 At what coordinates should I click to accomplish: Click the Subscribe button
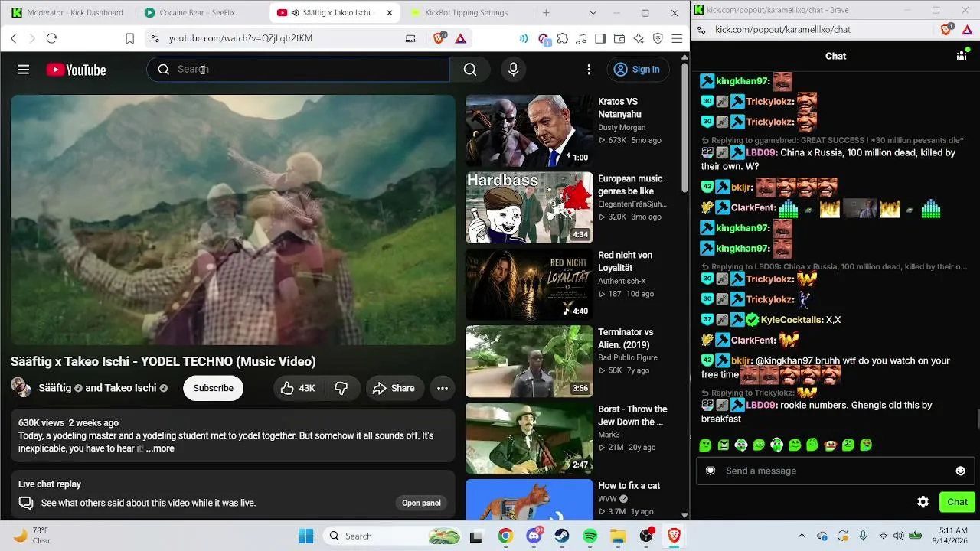(x=213, y=388)
